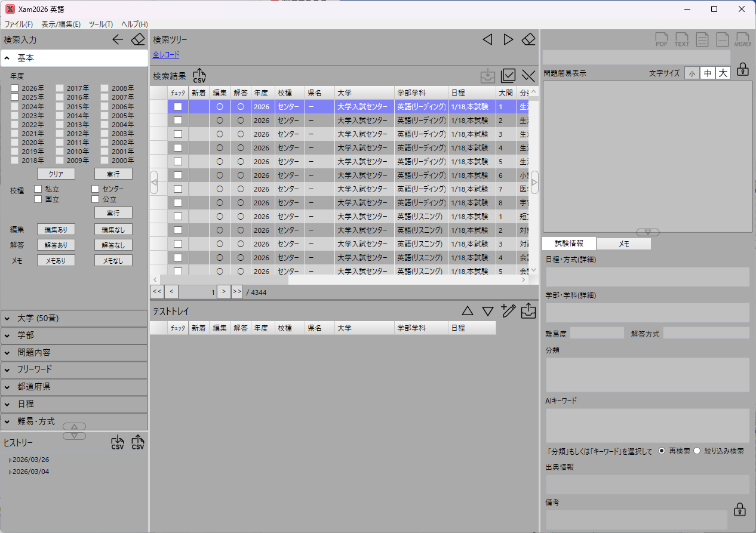
Task: Click the 全レコード link
Action: pos(166,55)
